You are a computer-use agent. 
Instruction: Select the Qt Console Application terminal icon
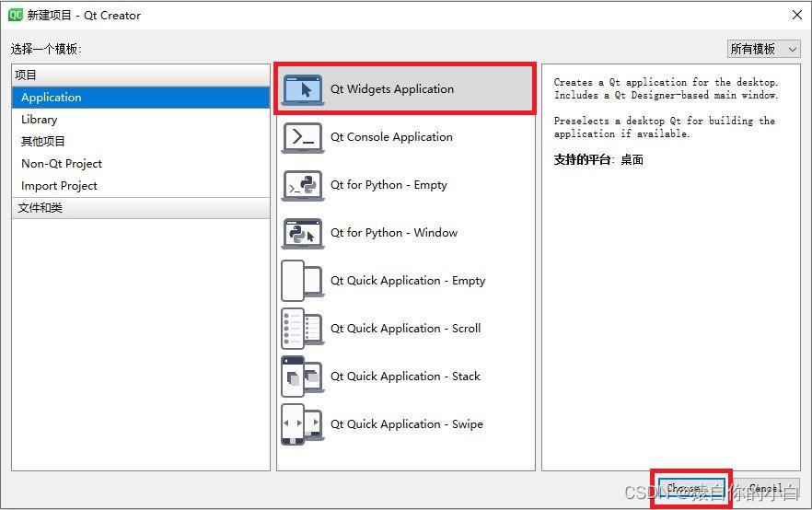click(302, 138)
